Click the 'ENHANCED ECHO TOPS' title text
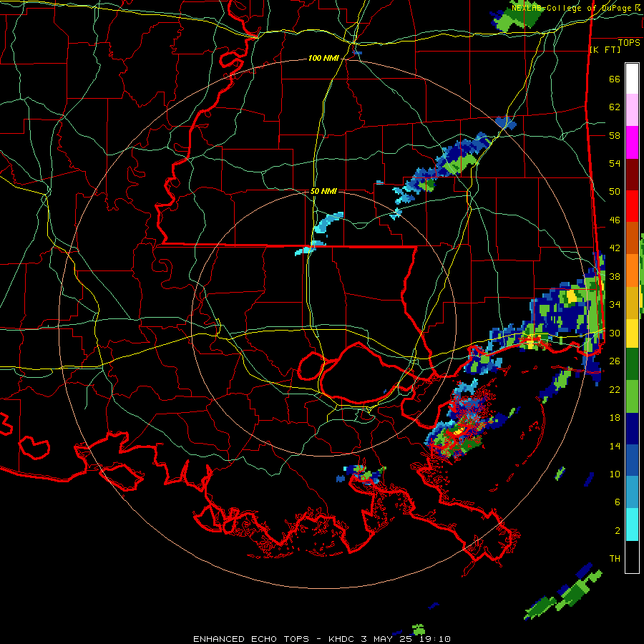The height and width of the screenshot is (644, 644). tap(251, 639)
